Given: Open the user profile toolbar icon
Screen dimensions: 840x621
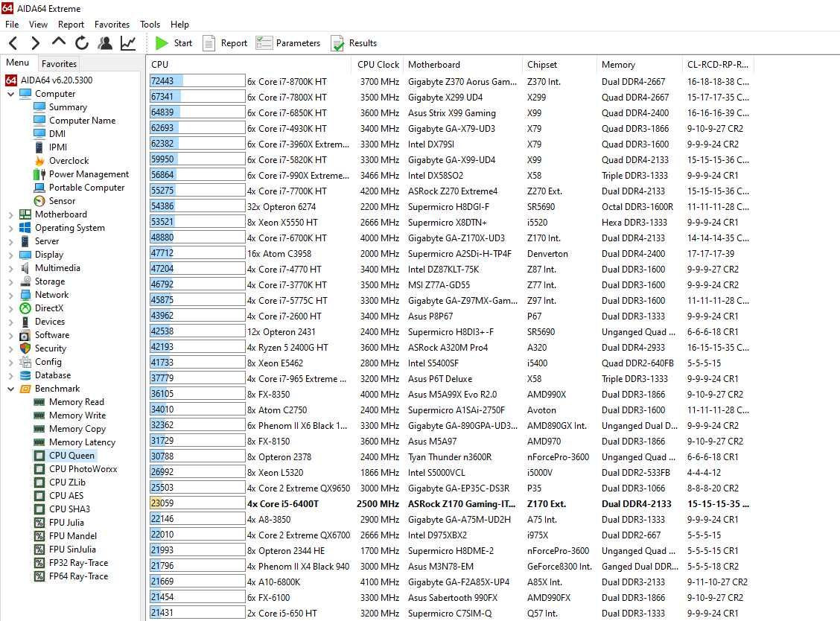Looking at the screenshot, I should 105,43.
